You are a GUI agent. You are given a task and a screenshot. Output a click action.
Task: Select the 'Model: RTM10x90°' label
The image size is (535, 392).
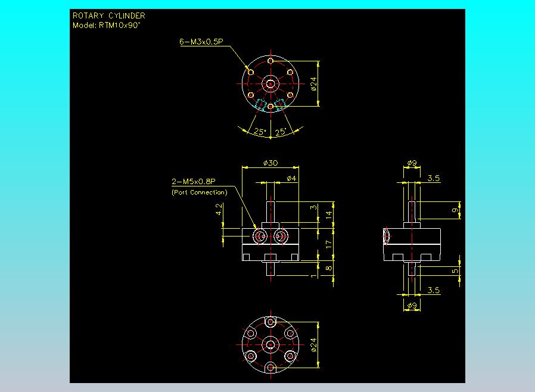[107, 25]
